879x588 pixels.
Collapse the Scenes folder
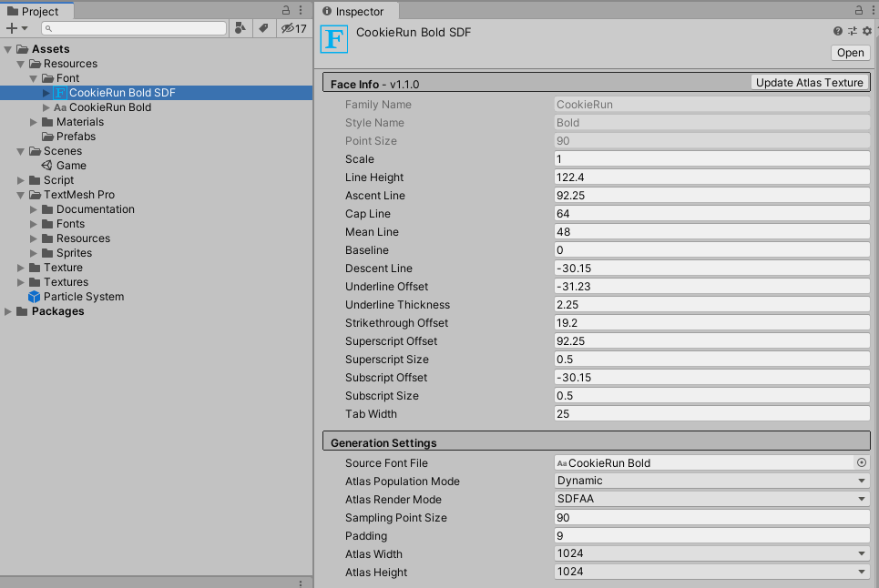click(x=21, y=151)
